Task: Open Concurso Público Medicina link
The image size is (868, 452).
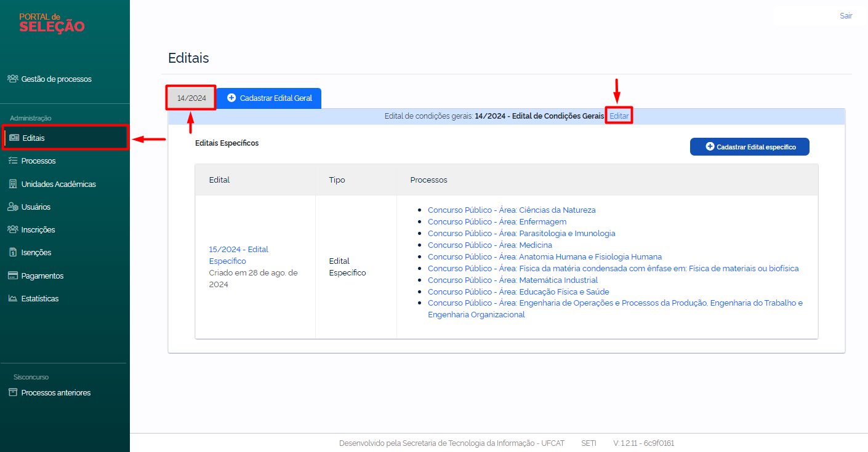Action: [x=490, y=245]
